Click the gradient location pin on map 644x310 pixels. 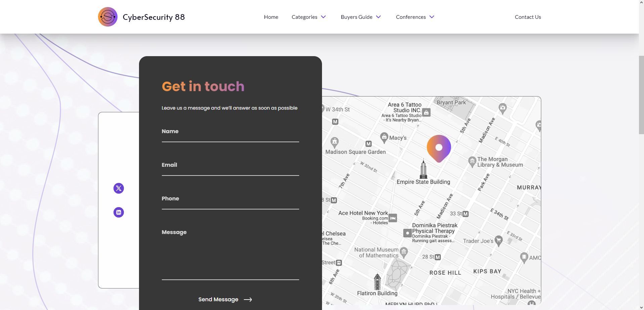click(439, 148)
